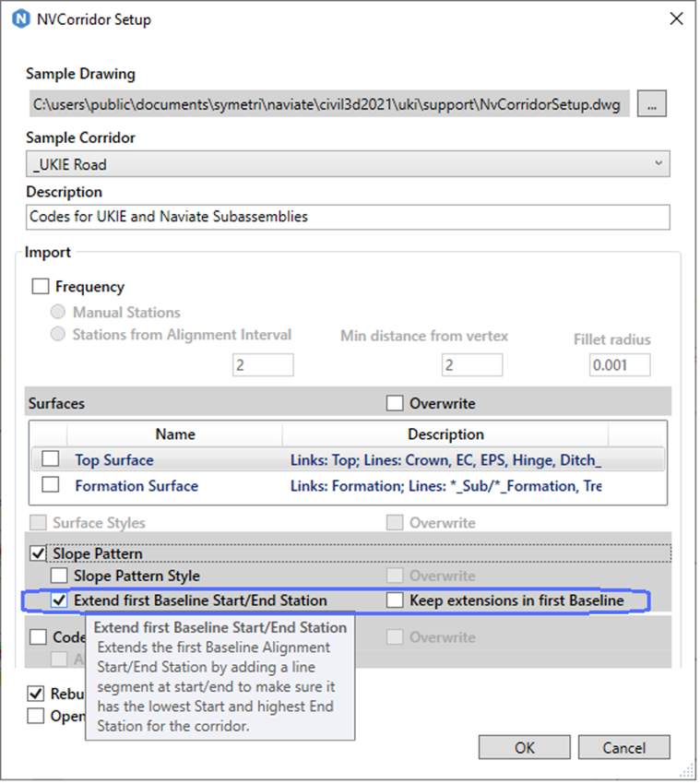
Task: Select the Formation Surface name cell
Action: point(136,486)
